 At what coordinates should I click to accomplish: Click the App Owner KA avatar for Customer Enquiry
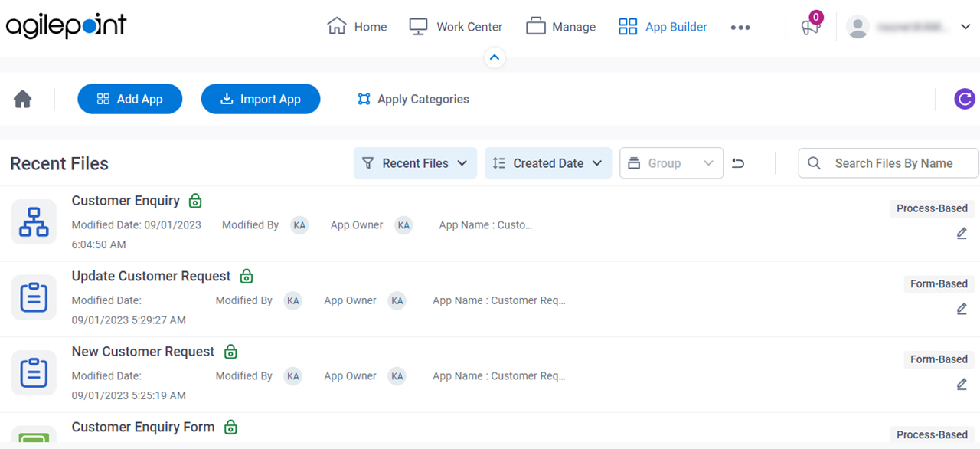[x=403, y=225]
